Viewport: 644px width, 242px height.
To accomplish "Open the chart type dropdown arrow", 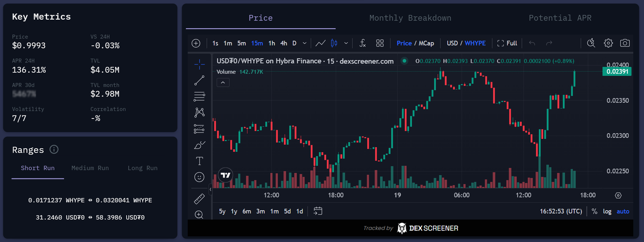I will click(x=346, y=43).
